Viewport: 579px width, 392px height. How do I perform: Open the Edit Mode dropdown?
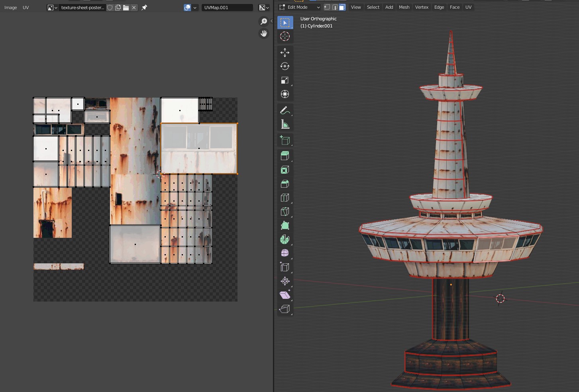tap(299, 7)
